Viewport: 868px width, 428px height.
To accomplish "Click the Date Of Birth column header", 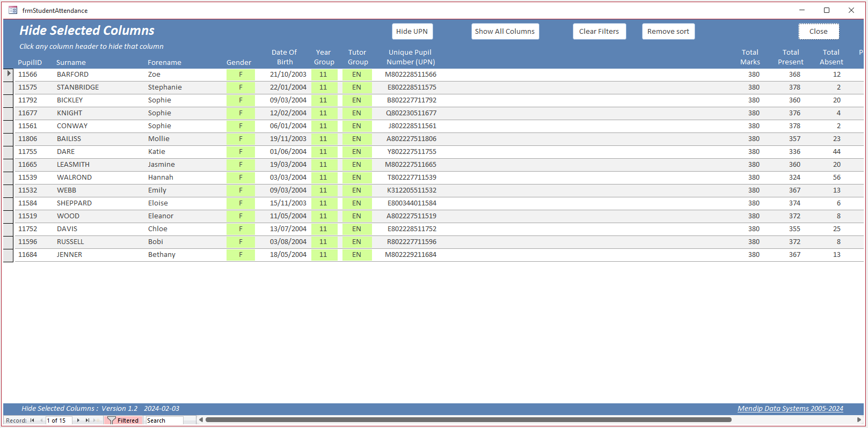I will [285, 57].
